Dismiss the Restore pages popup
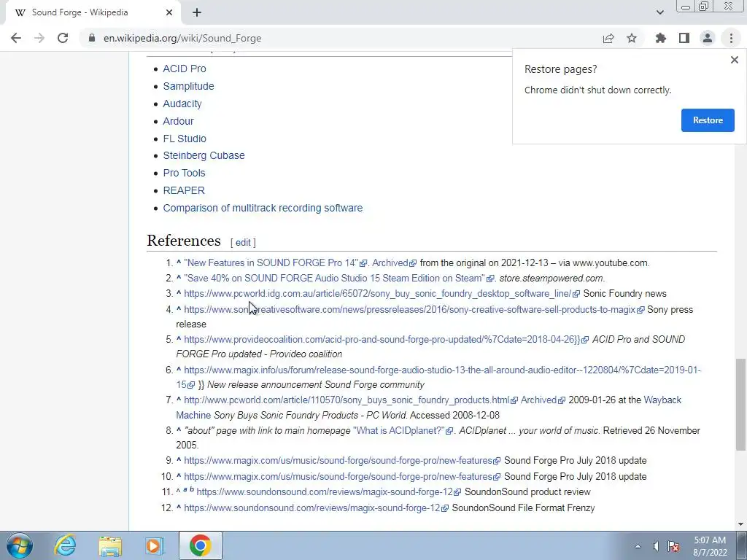747x560 pixels. point(734,60)
